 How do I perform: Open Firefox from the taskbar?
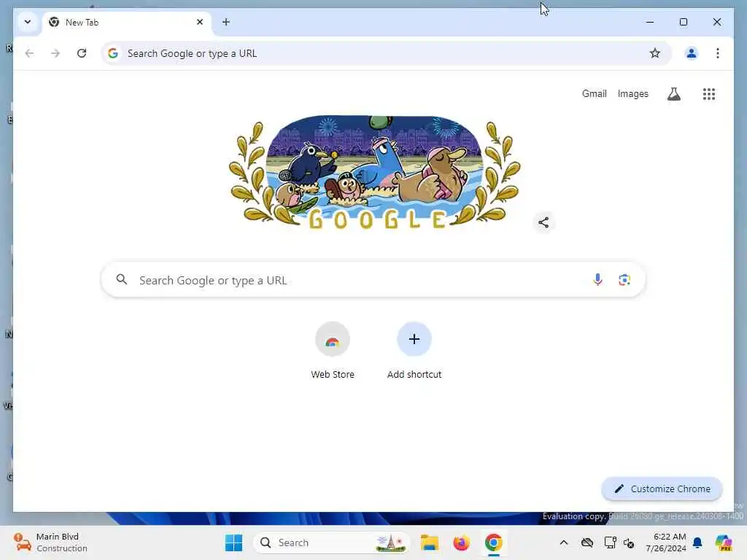[x=461, y=542]
